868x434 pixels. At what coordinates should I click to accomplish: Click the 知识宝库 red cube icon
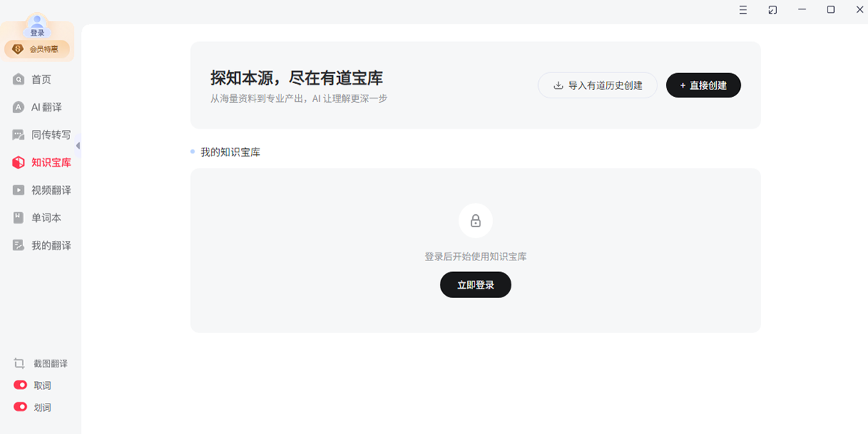[19, 163]
